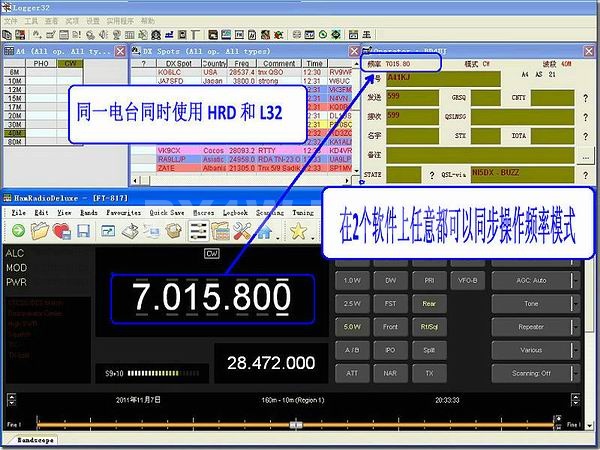Click the cardboard box icon in HRD toolbar
The height and width of the screenshot is (450, 600).
point(173,230)
